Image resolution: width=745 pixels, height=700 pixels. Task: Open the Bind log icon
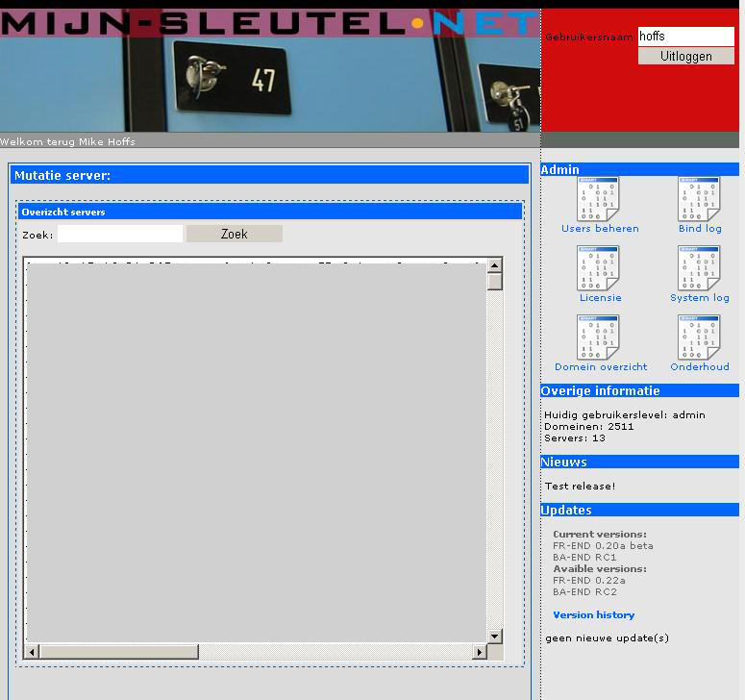[x=699, y=199]
